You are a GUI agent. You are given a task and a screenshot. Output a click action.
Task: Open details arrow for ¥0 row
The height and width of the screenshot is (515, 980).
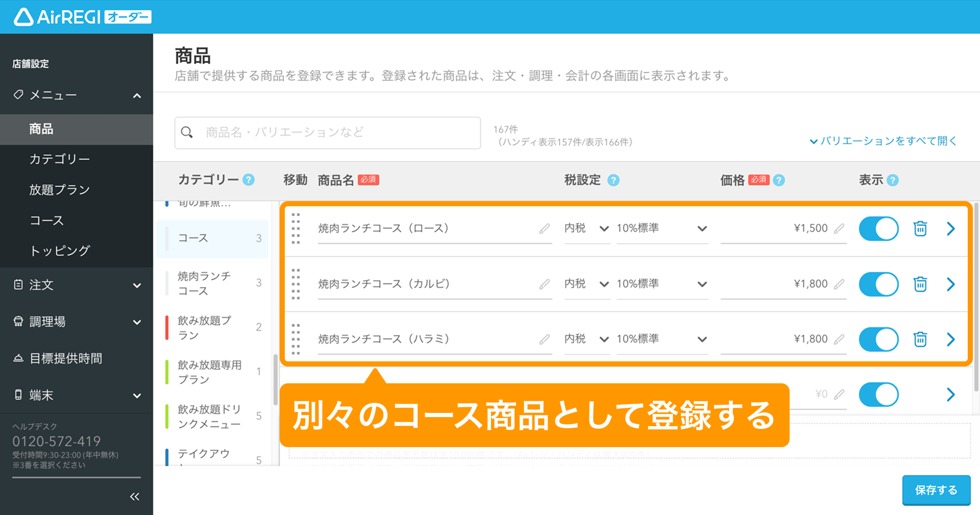[x=950, y=395]
